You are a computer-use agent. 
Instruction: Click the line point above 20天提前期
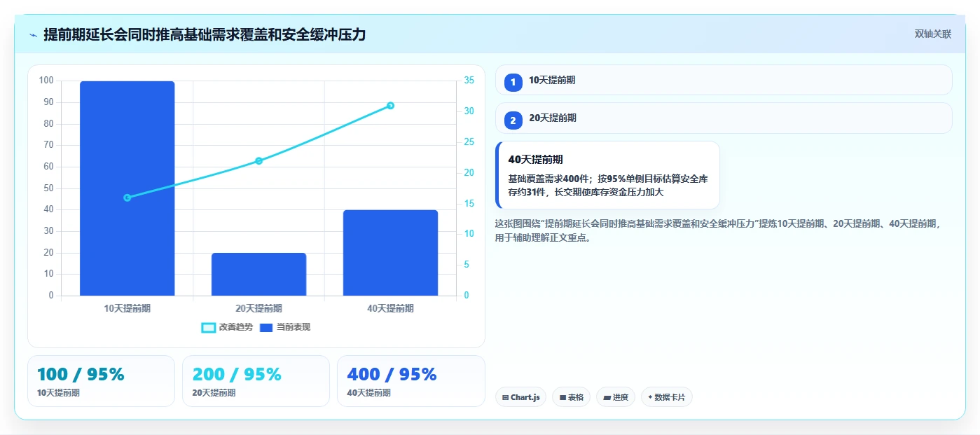[258, 161]
